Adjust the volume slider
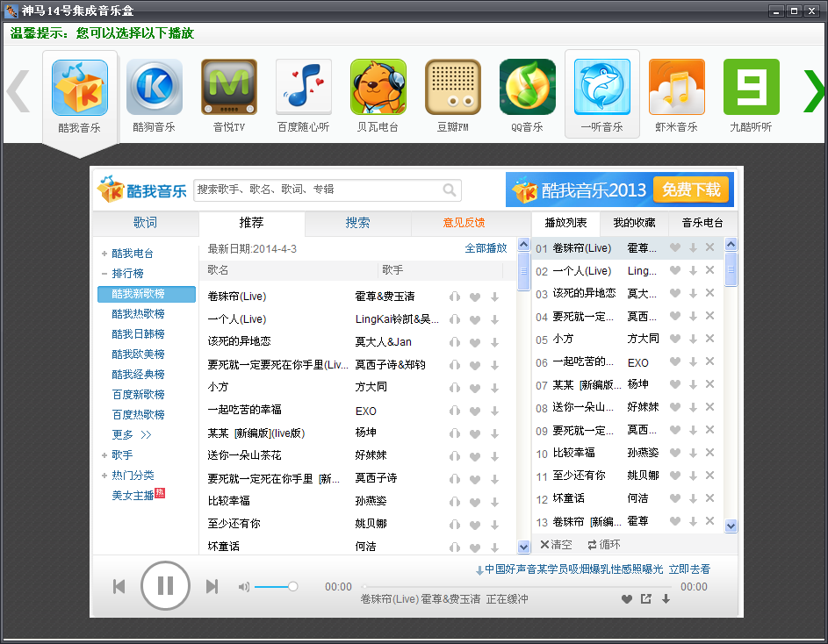Image resolution: width=828 pixels, height=644 pixels. pyautogui.click(x=274, y=586)
